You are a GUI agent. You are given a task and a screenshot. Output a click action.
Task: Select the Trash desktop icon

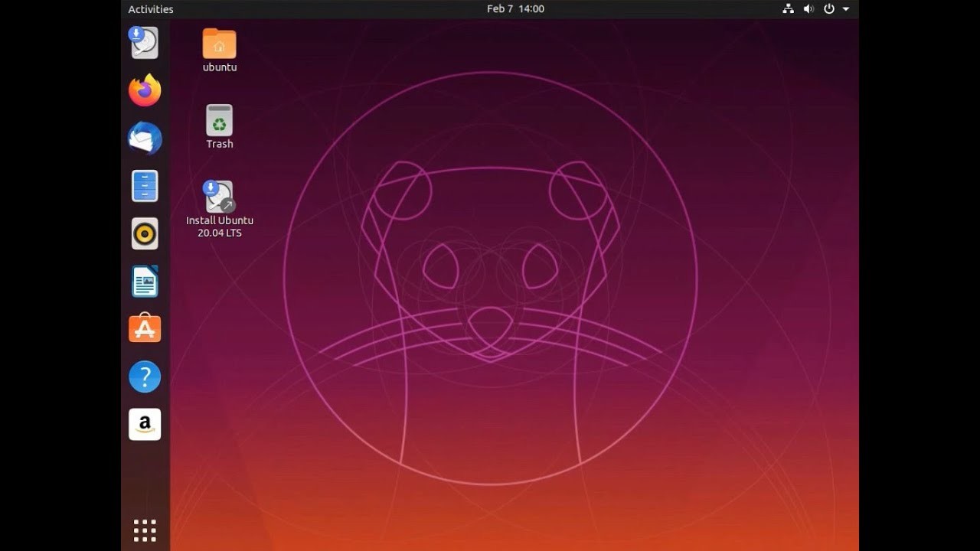click(x=220, y=121)
